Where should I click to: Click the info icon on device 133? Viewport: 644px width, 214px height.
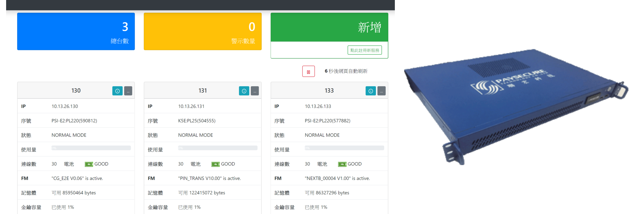coord(371,91)
